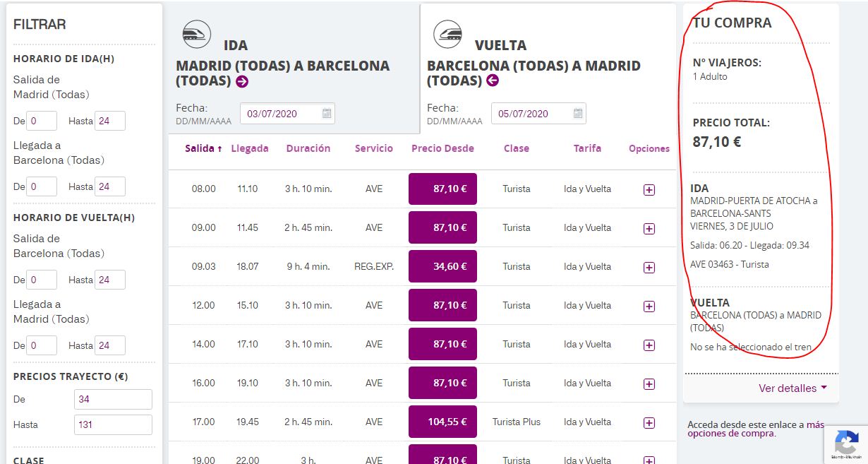Expand options for the 08.00 train
Viewport: 868px width, 464px height.
pos(649,190)
